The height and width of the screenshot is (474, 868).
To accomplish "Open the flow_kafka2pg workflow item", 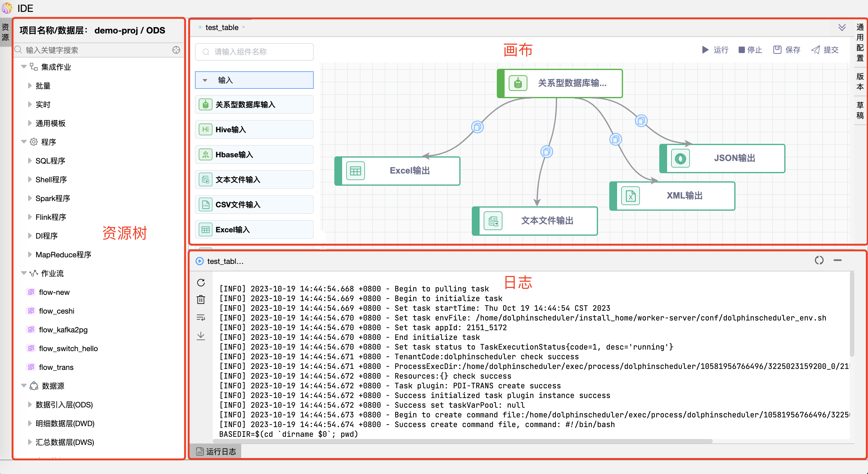I will pos(63,330).
